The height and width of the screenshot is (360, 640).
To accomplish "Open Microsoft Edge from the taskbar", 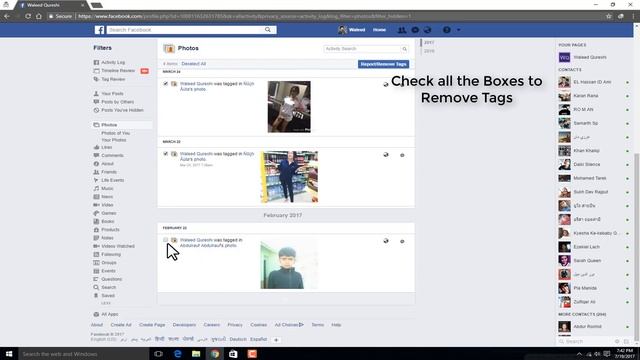I will point(178,354).
